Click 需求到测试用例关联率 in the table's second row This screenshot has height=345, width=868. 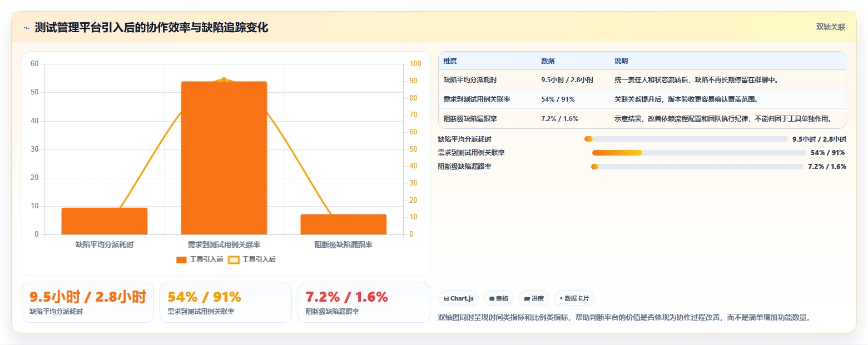tap(477, 99)
